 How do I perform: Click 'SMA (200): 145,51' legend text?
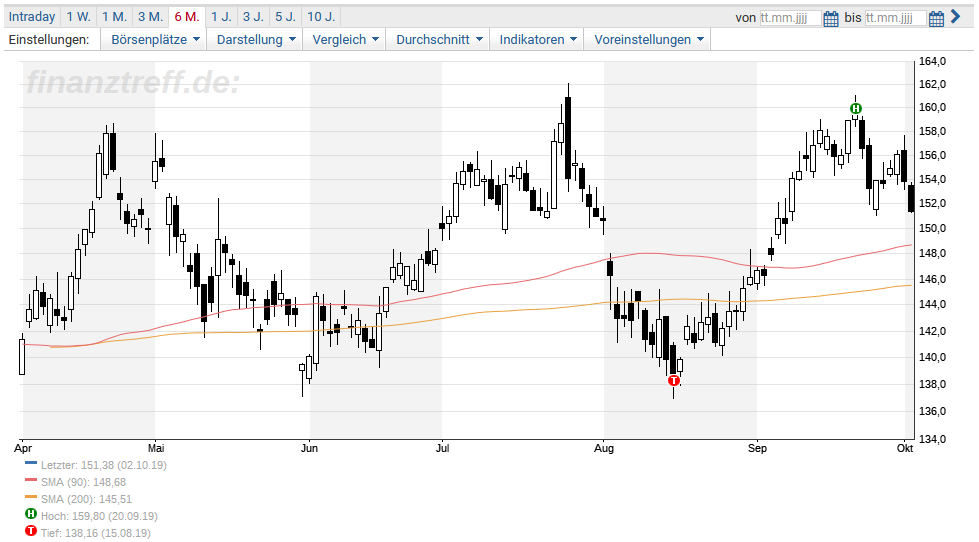click(86, 499)
